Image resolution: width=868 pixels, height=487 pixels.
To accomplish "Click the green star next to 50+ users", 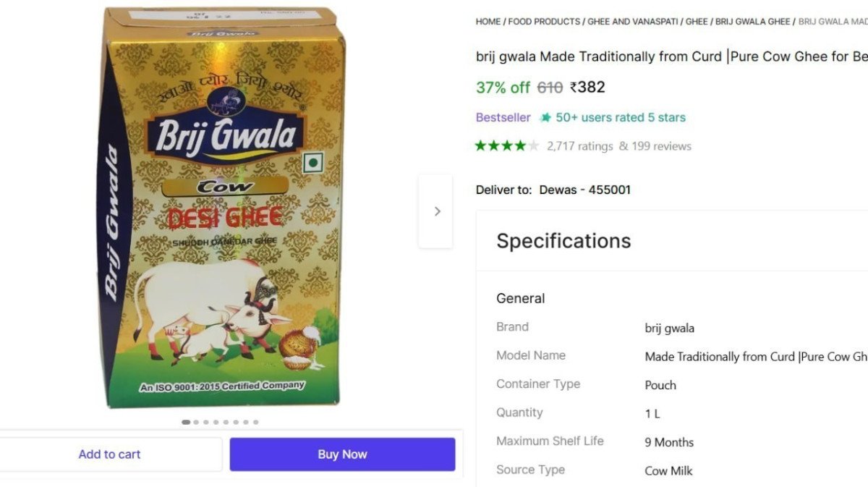I will pyautogui.click(x=545, y=117).
